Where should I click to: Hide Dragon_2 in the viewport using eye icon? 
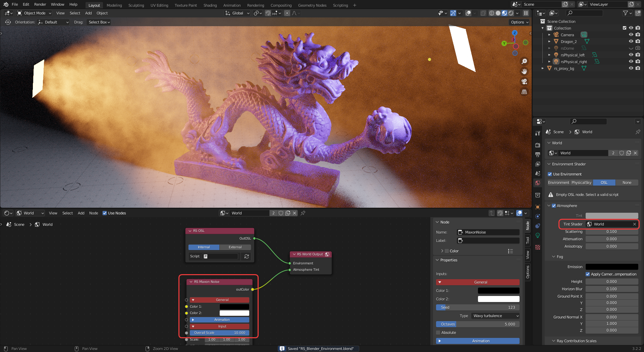tap(631, 41)
